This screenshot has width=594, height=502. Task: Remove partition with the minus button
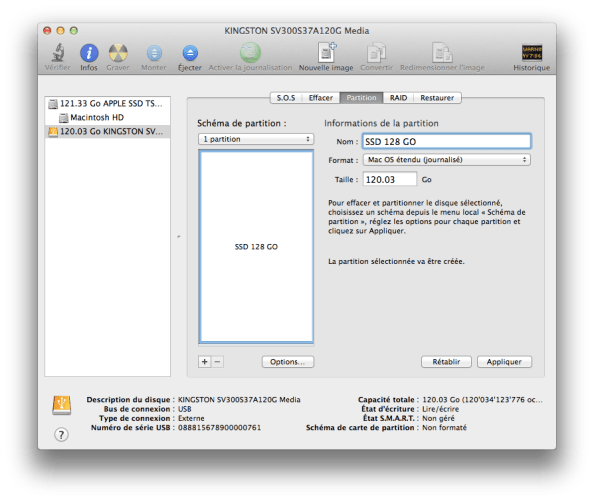click(x=217, y=362)
